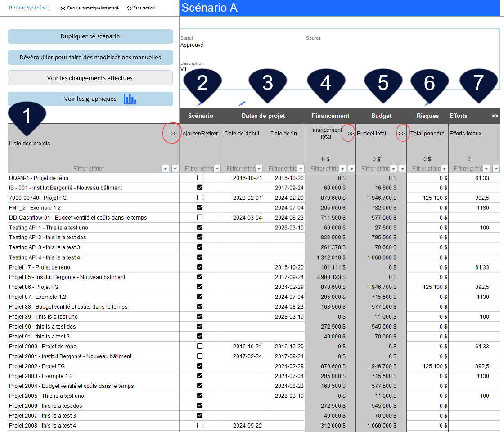Viewport: 504px width, 432px height.
Task: Expand the Liste des projets column with >>
Action: (x=174, y=133)
